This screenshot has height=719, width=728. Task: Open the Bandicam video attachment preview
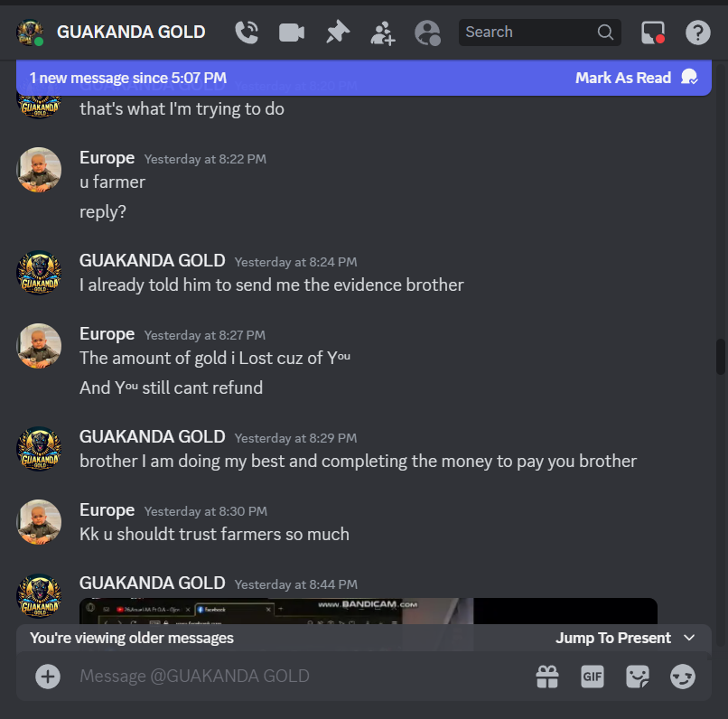click(x=369, y=611)
